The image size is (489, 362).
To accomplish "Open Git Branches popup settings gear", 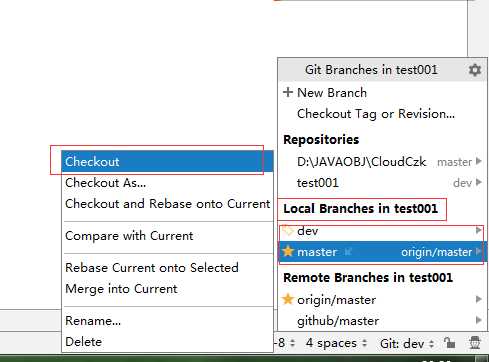I will pyautogui.click(x=475, y=70).
